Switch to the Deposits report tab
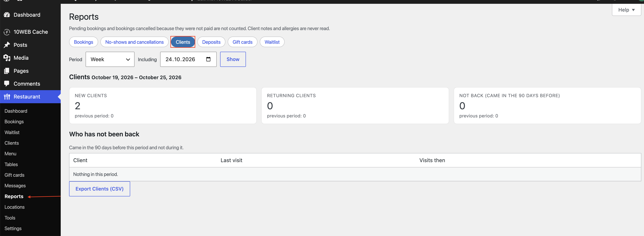644x236 pixels. click(x=211, y=42)
